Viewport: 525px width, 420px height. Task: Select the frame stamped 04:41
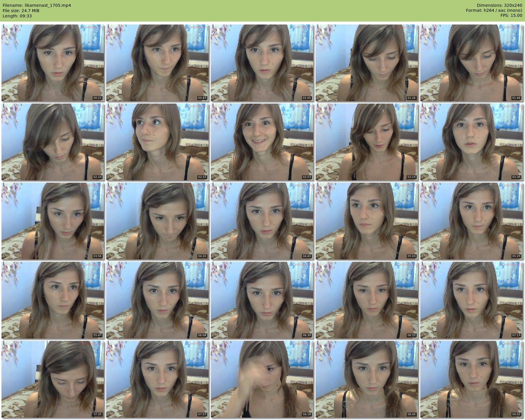262,221
